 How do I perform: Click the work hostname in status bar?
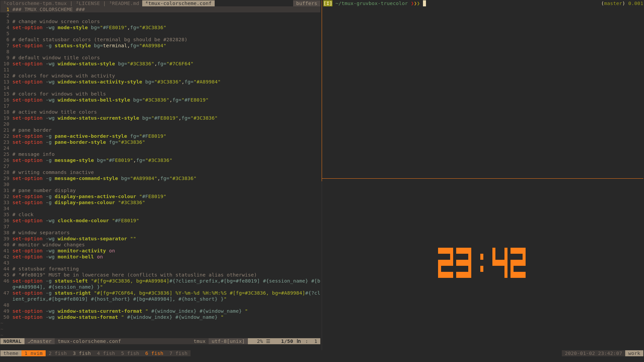(x=634, y=353)
